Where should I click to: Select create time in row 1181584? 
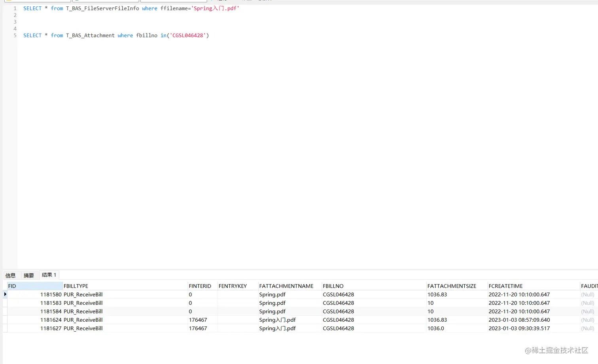[519, 311]
